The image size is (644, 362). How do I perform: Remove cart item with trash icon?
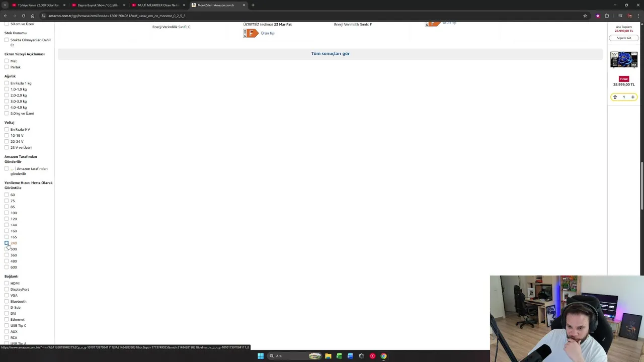[615, 97]
